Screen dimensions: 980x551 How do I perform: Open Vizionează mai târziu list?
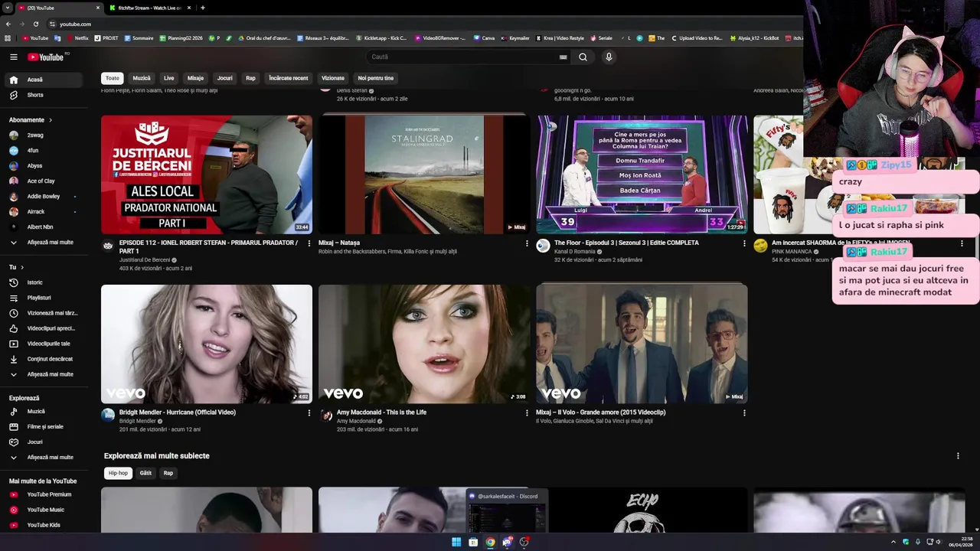(44, 313)
